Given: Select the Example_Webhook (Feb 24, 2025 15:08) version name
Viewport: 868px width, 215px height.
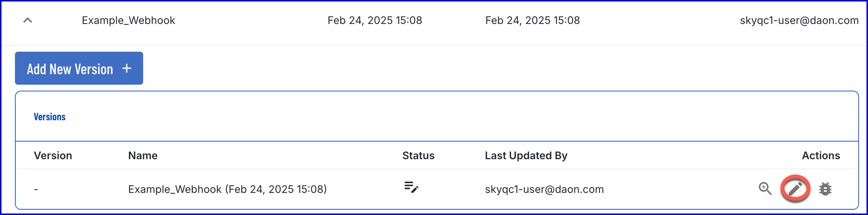Looking at the screenshot, I should (227, 189).
